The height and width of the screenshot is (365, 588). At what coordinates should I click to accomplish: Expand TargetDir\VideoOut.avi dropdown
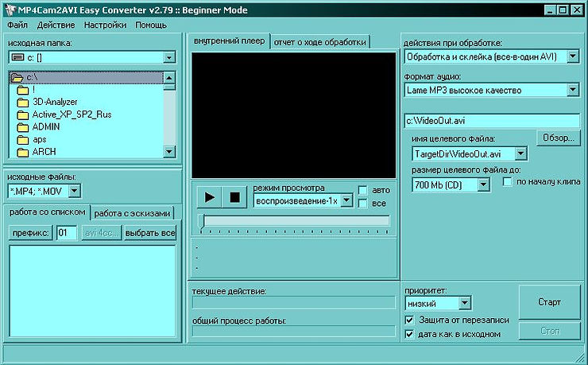point(520,153)
